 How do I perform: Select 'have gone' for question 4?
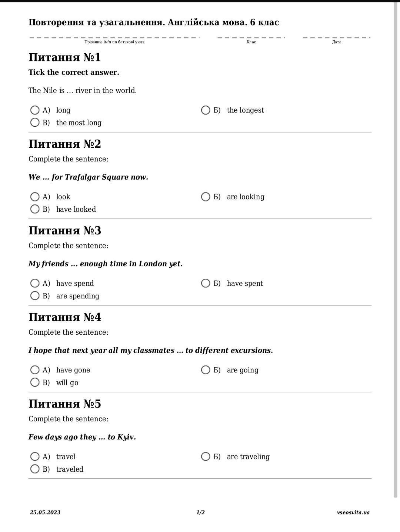click(35, 370)
